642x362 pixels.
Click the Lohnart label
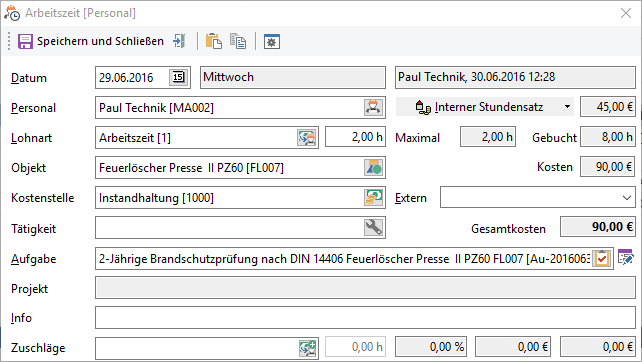pos(32,138)
